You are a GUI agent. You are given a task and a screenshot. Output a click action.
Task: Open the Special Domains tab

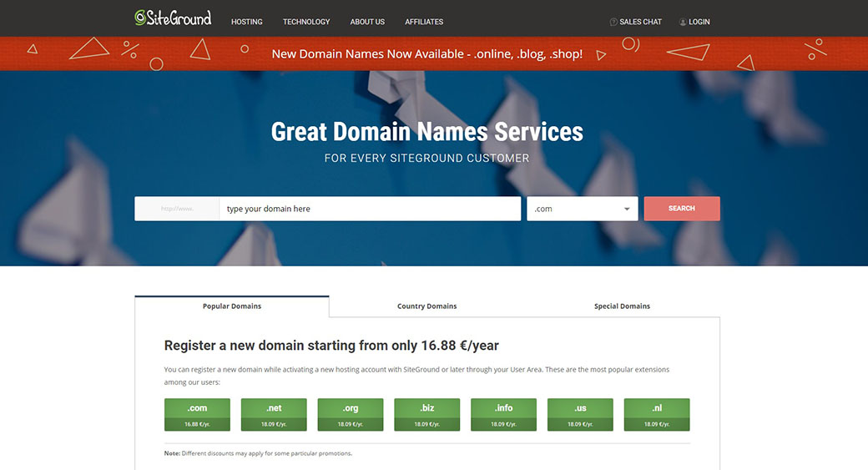[622, 306]
